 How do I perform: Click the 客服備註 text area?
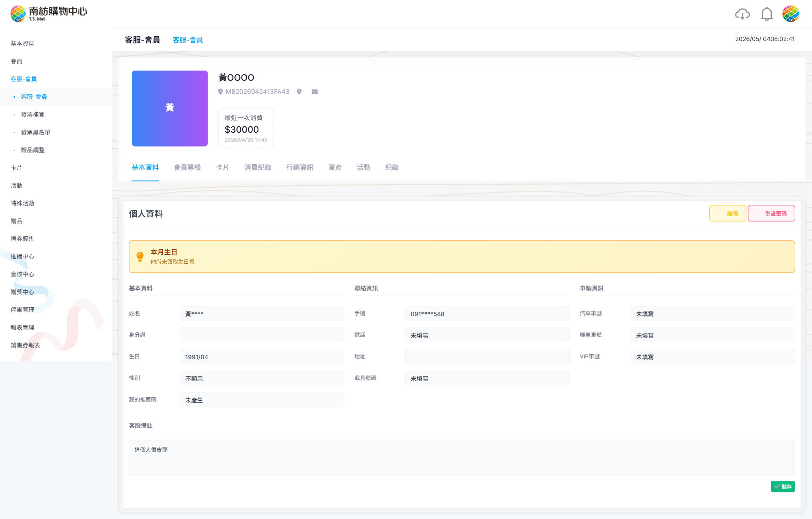click(x=462, y=458)
